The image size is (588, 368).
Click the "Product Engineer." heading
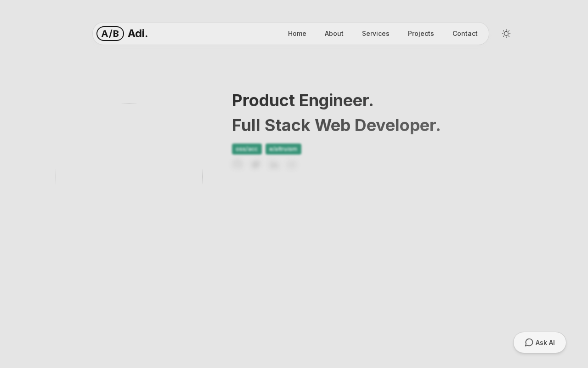[x=302, y=100]
